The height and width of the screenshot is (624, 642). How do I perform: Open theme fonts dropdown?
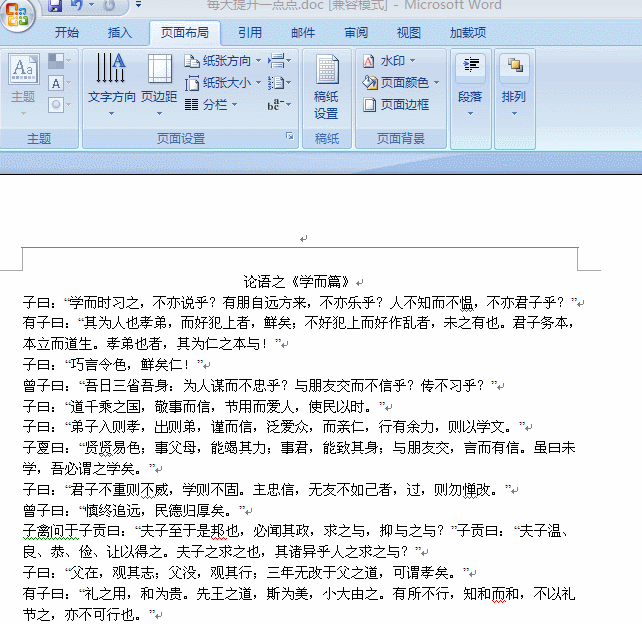60,84
